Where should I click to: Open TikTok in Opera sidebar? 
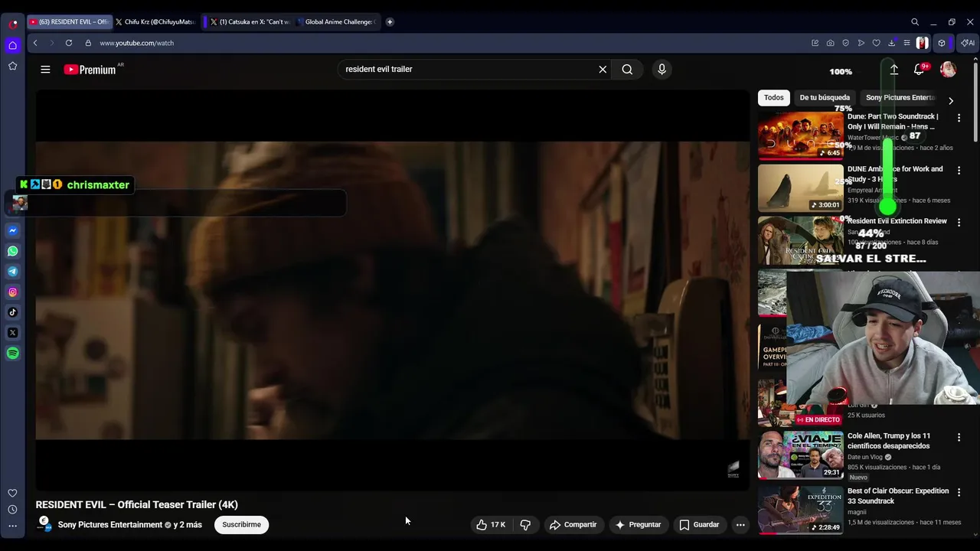tap(13, 312)
